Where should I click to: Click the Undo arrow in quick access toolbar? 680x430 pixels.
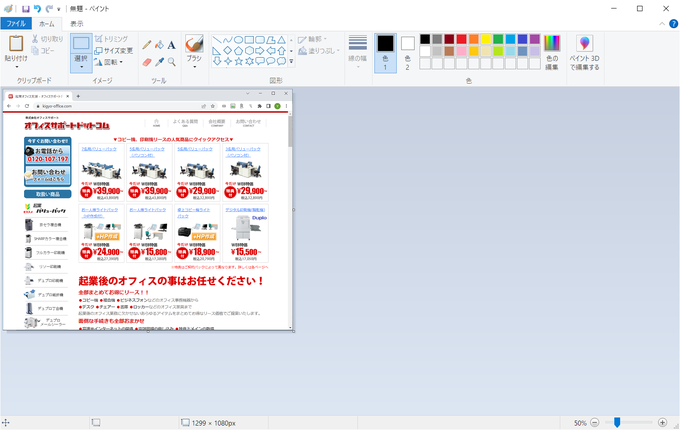[x=38, y=8]
